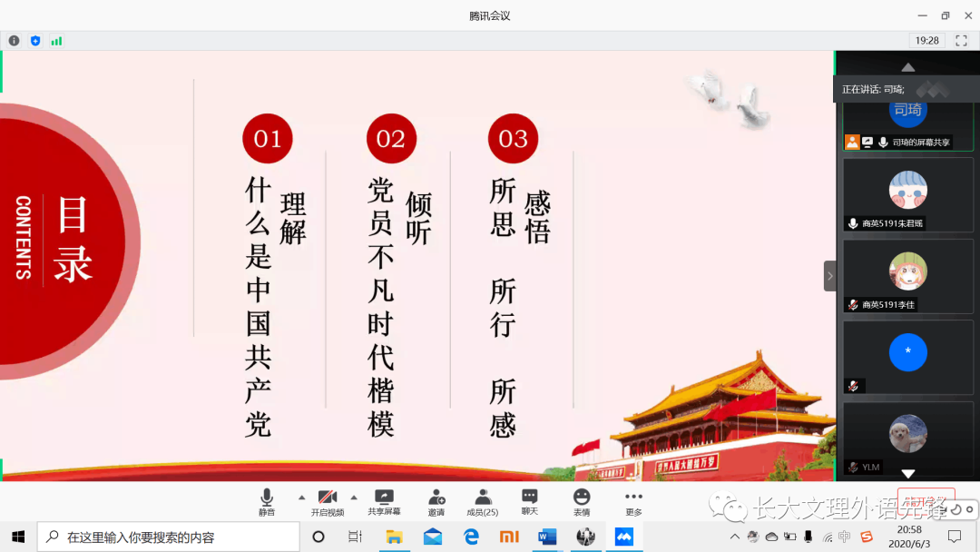The height and width of the screenshot is (552, 980).
Task: Click the meeting info icon
Action: tap(15, 41)
